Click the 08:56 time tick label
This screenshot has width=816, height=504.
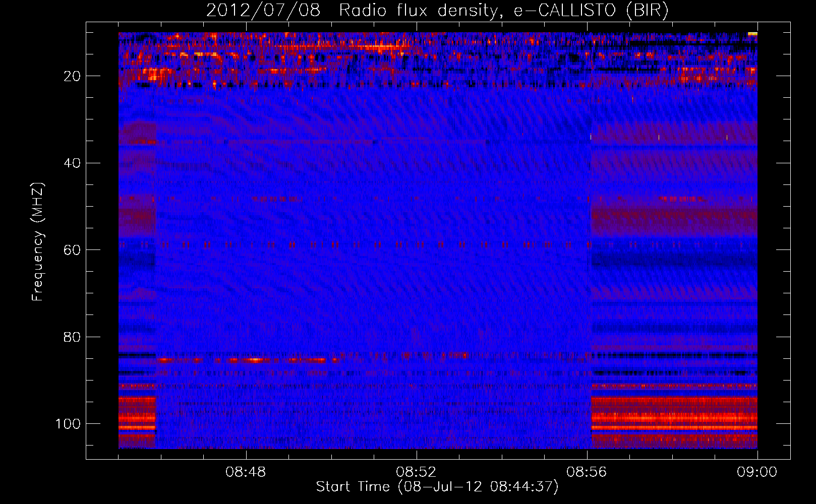(x=587, y=472)
